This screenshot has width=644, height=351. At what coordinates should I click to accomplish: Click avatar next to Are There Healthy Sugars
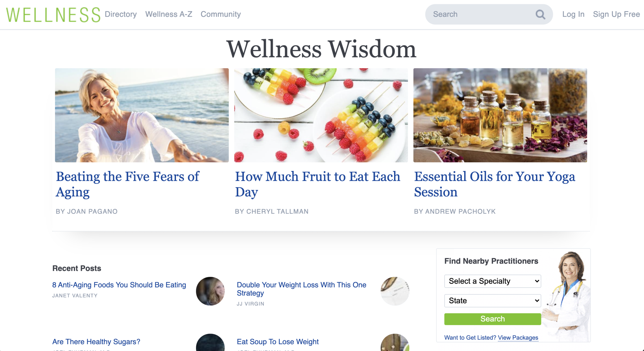coord(210,342)
